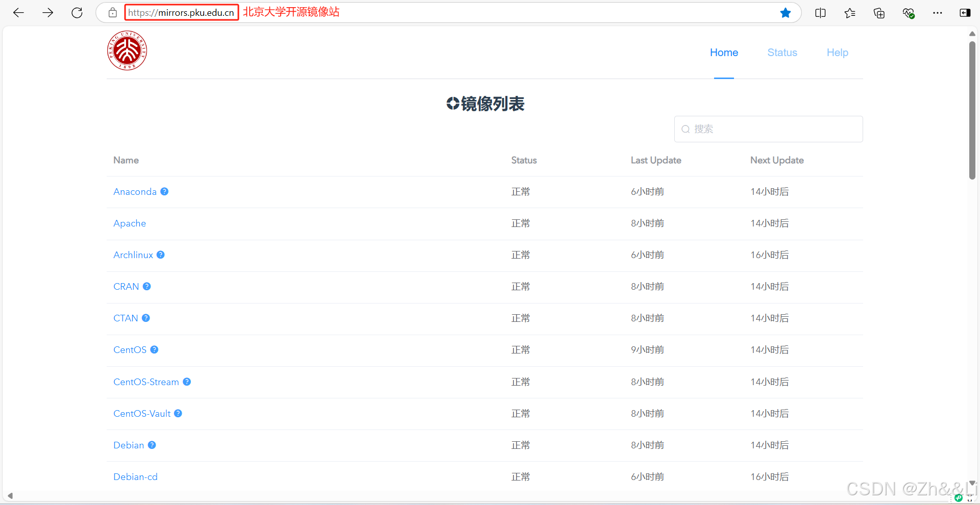Viewport: 980px width, 505px height.
Task: Open the CTAN mirror link
Action: click(126, 318)
